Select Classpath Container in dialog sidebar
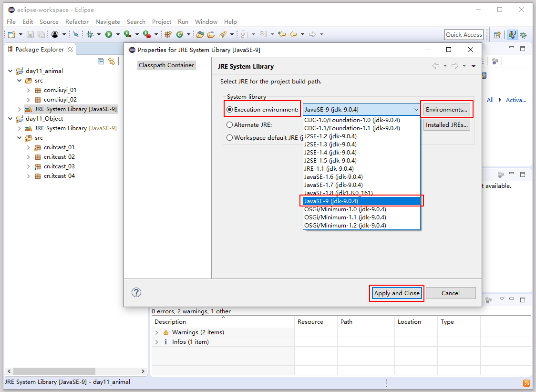 (166, 65)
